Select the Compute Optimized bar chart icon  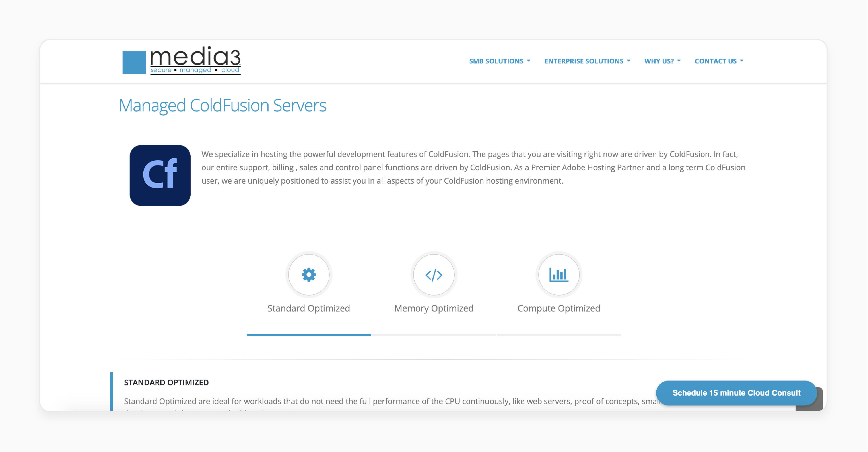click(558, 274)
